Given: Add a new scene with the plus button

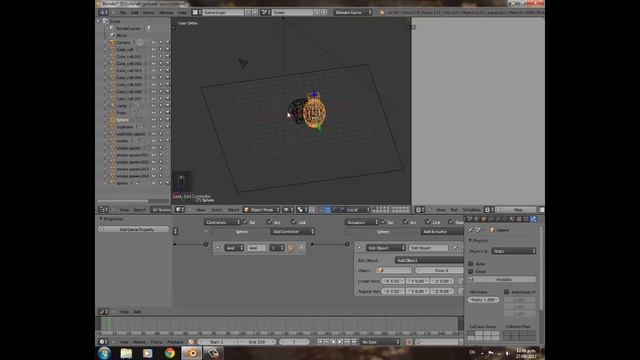Looking at the screenshot, I should pyautogui.click(x=317, y=12).
